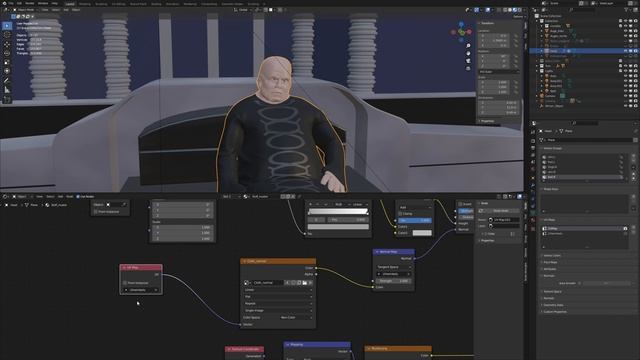
Task: Open Linear interpolation dropdown on Cloth_normal node
Action: [x=278, y=290]
